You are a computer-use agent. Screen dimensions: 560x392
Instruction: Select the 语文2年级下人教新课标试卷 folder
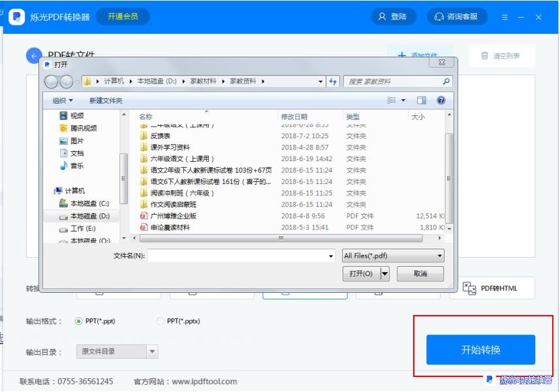point(206,170)
